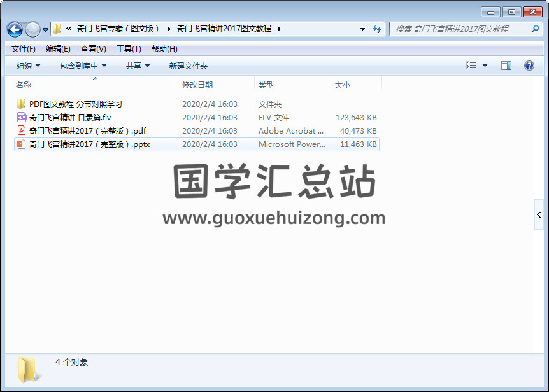This screenshot has height=392, width=549.
Task: Close the Explorer window
Action: coord(532,12)
